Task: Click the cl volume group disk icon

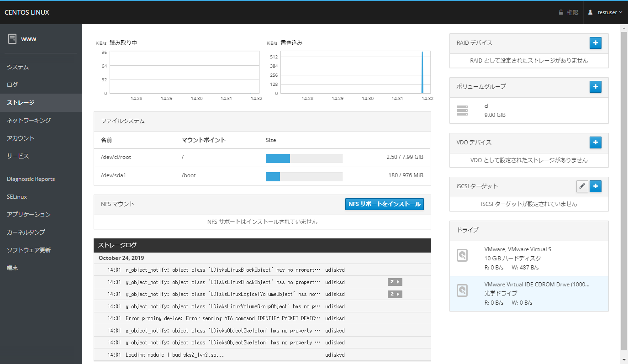Action: click(462, 111)
